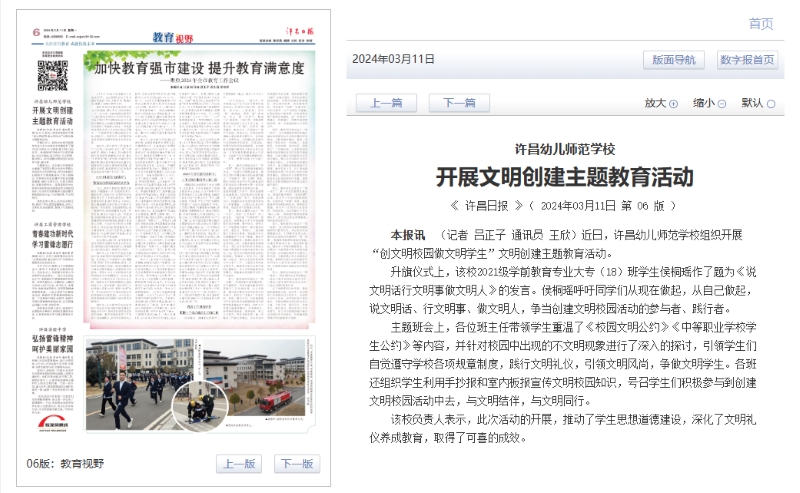
Task: Open the 首页 home link
Action: coord(760,24)
